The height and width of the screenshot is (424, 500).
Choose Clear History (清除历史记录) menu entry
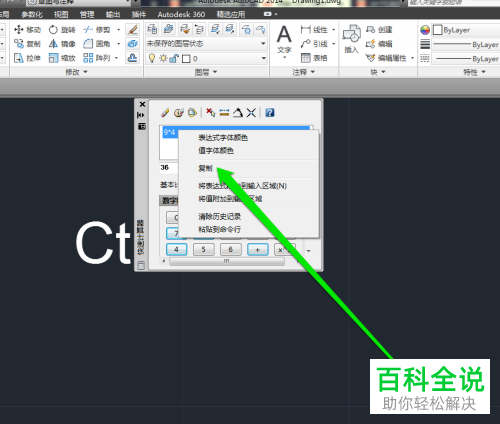click(x=249, y=217)
